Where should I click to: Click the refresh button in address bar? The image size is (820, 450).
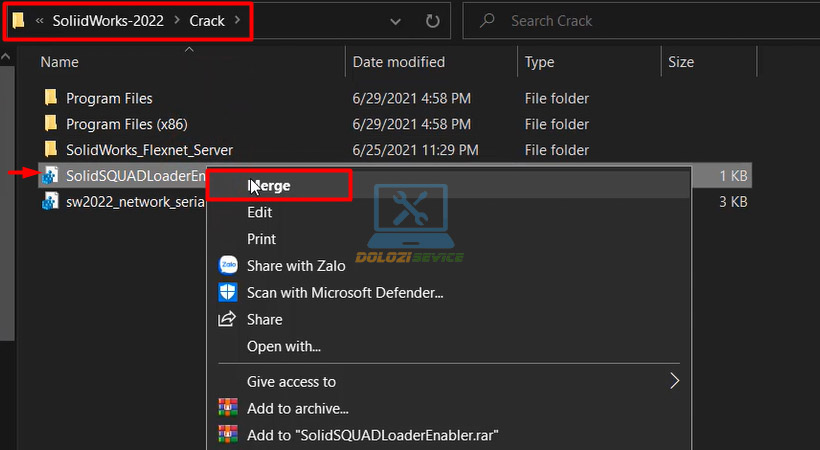[432, 21]
